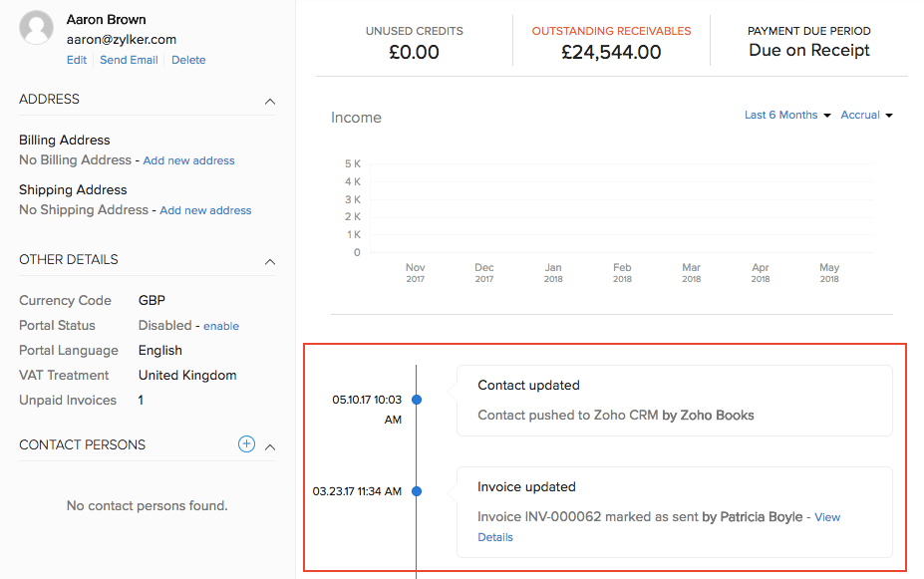Click Aaron Brown's profile avatar
Screen dimensions: 924x579
click(37, 29)
